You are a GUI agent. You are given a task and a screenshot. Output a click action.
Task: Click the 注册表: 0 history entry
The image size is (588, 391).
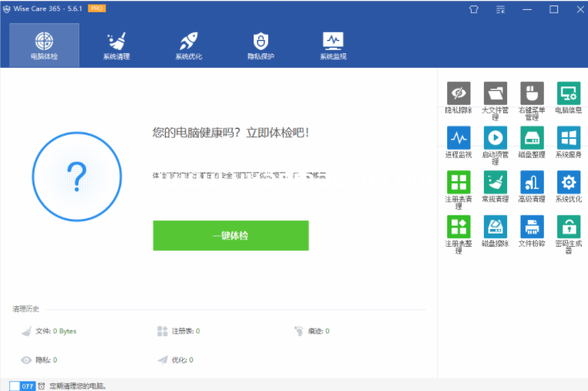coord(179,331)
